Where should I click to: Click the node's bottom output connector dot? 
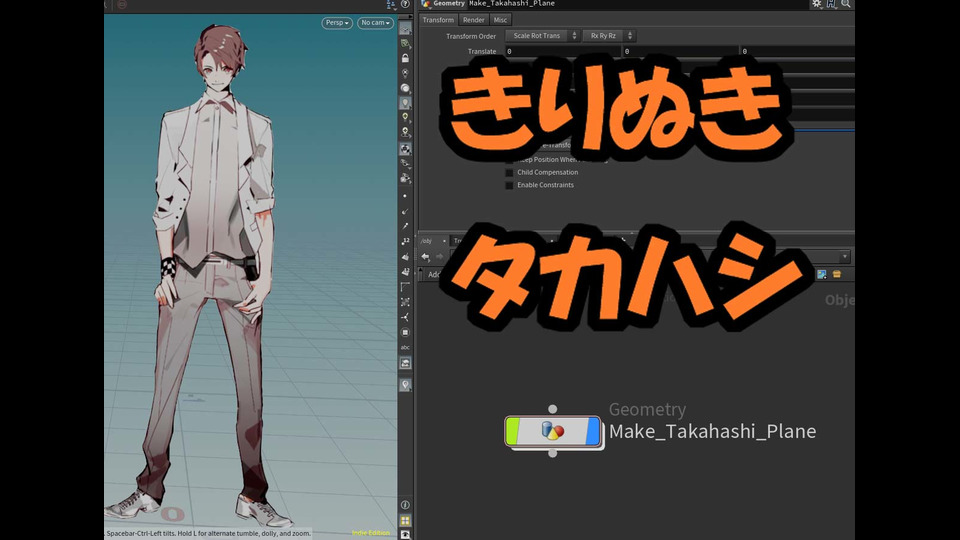[x=553, y=453]
